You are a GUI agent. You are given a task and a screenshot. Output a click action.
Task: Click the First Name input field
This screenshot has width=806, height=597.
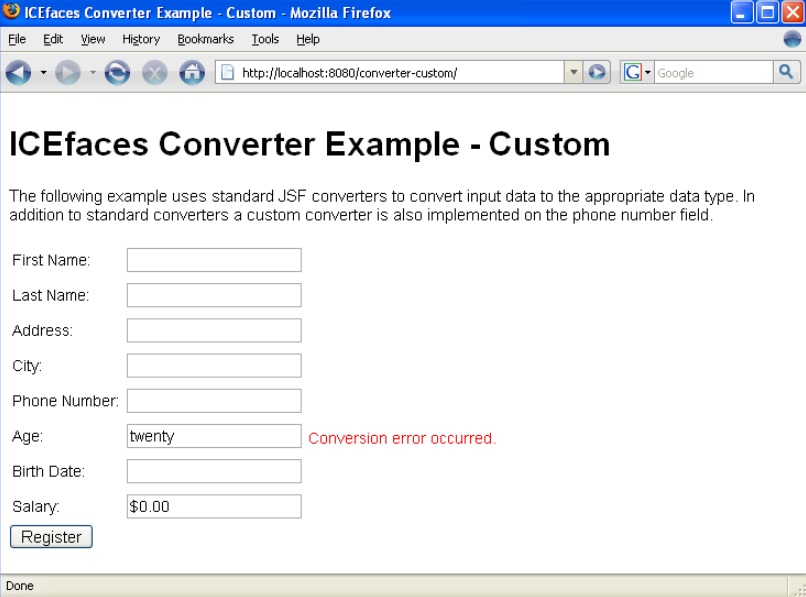(x=214, y=260)
